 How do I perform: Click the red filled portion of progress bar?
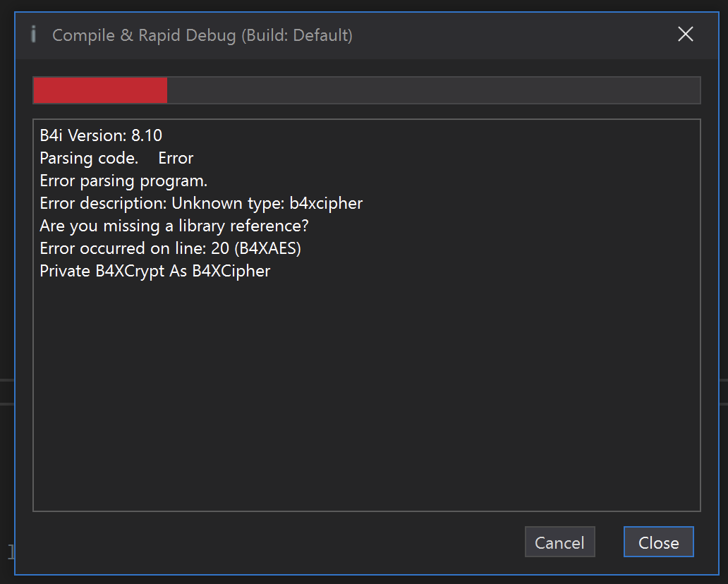pyautogui.click(x=100, y=90)
